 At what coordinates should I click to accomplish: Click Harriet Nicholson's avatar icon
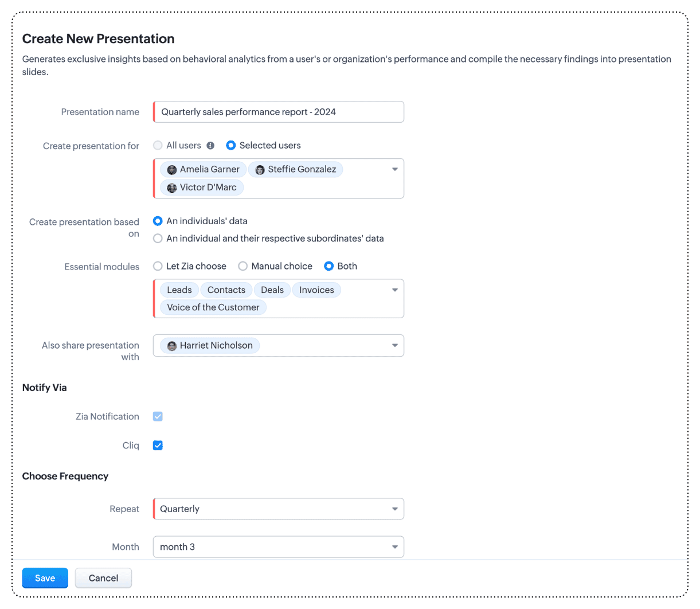[x=172, y=346]
